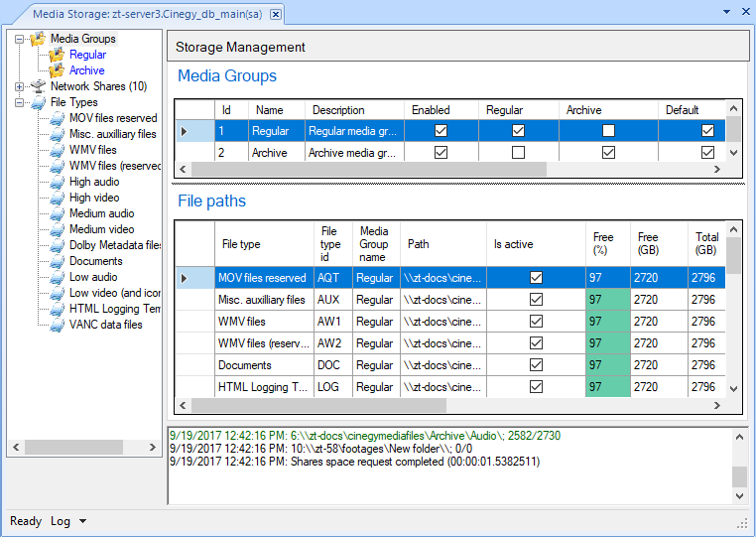The image size is (756, 537).
Task: Toggle Default checkbox in Regular group row
Action: click(707, 131)
